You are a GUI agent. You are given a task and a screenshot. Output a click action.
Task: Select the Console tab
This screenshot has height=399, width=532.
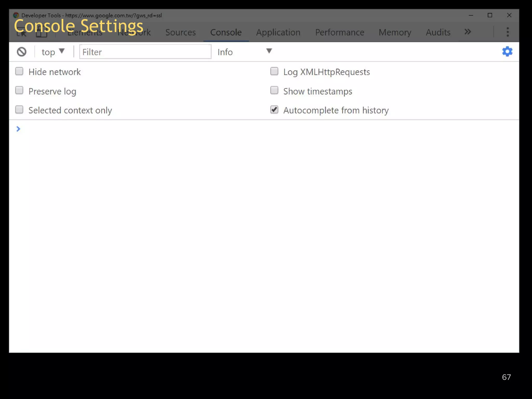[x=226, y=32]
